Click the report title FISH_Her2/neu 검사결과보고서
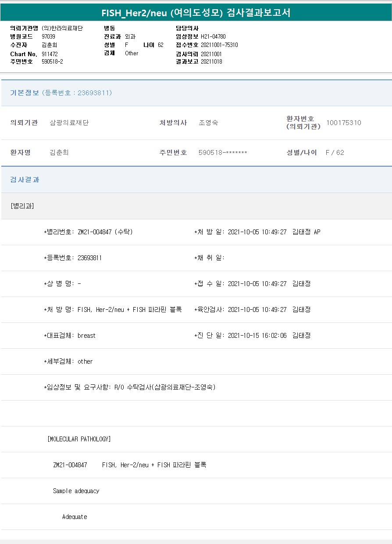Screen dimensions: 392x544 click(196, 13)
